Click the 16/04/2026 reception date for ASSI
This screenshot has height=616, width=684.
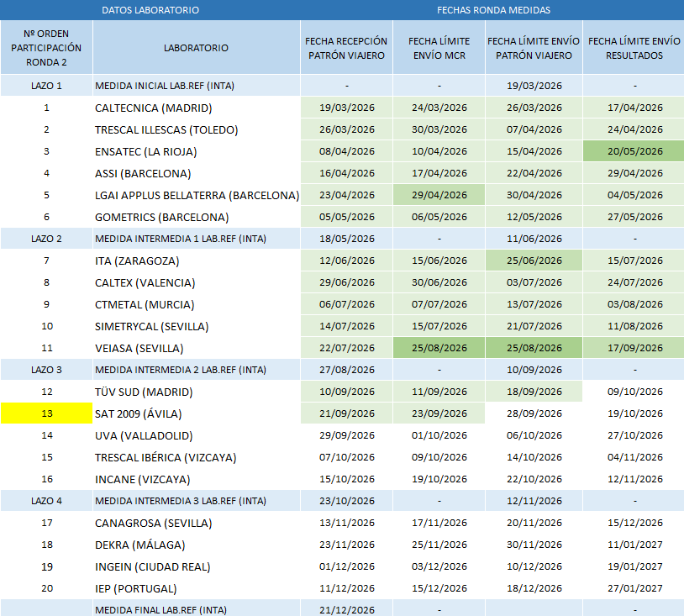346,173
